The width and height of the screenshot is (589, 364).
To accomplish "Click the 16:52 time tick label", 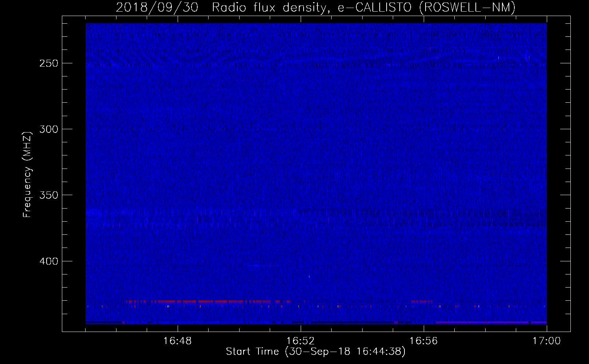I will (x=301, y=341).
